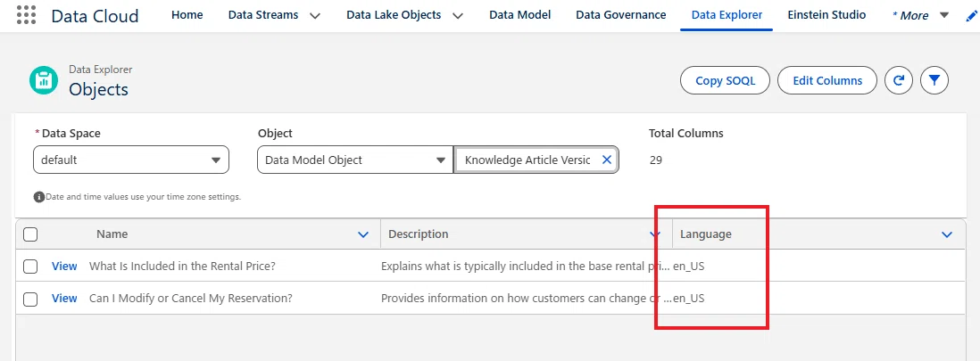
Task: Click the pencil edit navigation icon
Action: [x=971, y=16]
